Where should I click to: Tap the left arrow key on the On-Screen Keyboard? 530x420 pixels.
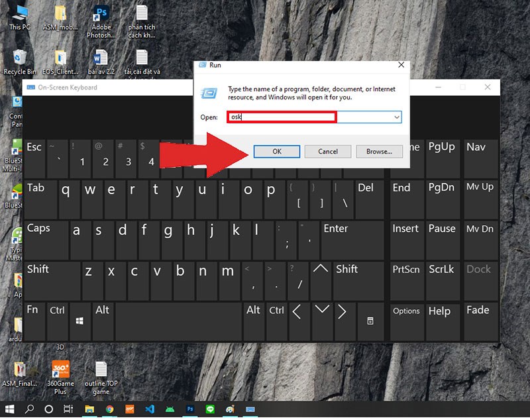click(x=299, y=321)
